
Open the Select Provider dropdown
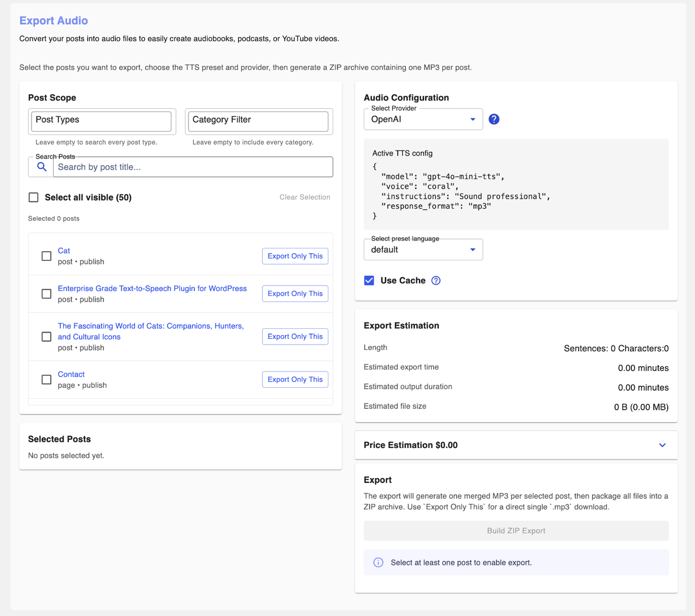pyautogui.click(x=423, y=119)
